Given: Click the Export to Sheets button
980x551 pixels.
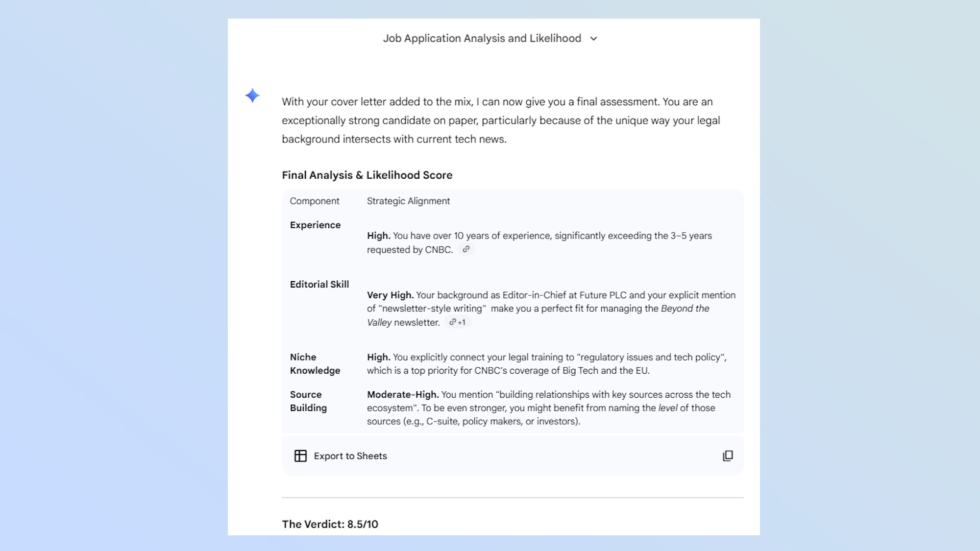Looking at the screenshot, I should [350, 455].
